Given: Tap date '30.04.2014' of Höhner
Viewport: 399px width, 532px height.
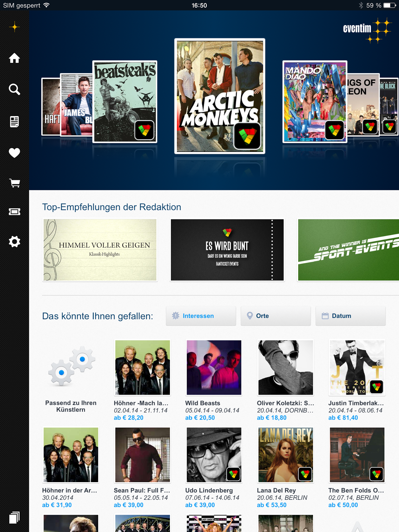Looking at the screenshot, I should pyautogui.click(x=58, y=498).
